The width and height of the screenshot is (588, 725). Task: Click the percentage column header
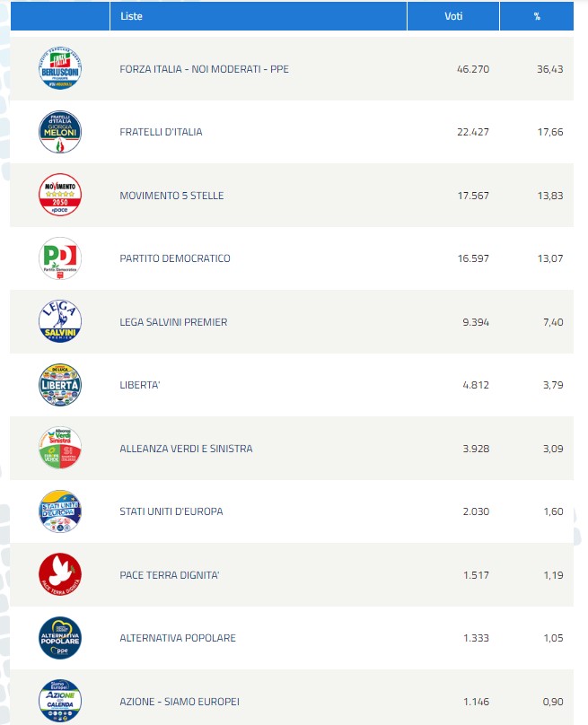pyautogui.click(x=537, y=16)
